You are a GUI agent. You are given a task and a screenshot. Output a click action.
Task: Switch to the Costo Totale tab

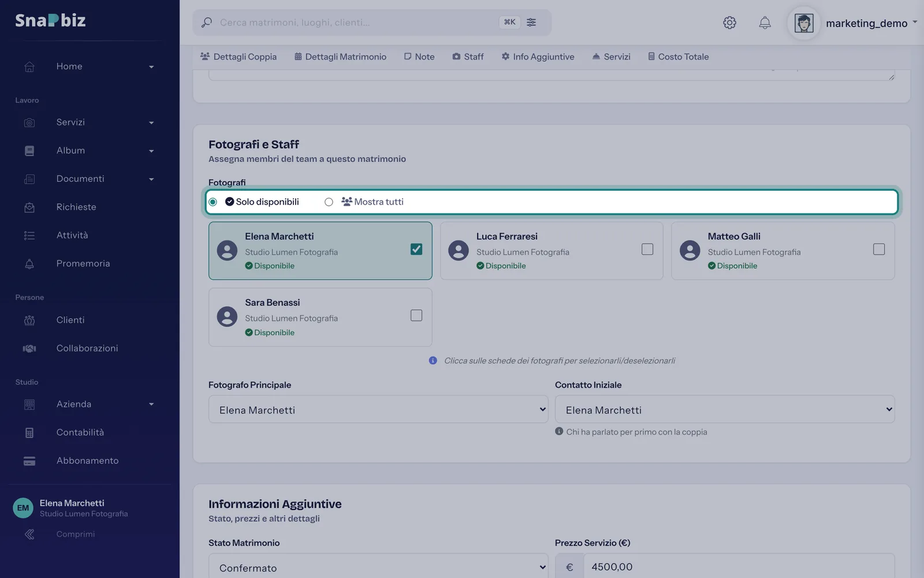click(x=678, y=57)
